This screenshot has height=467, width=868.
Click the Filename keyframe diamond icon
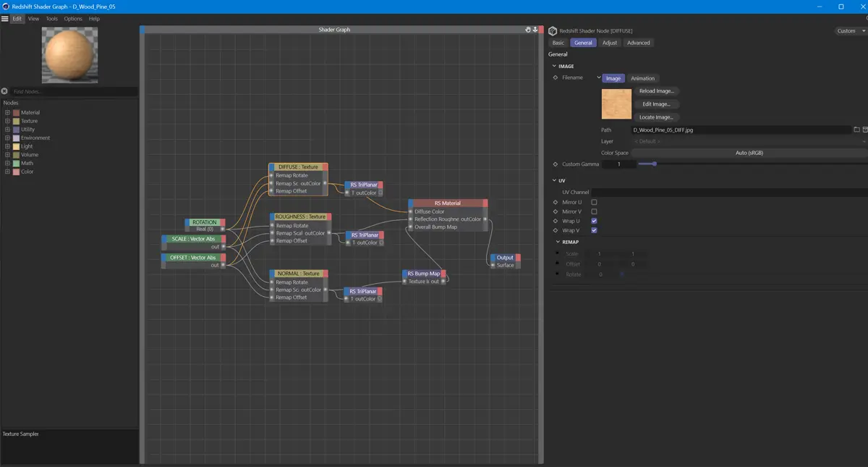tap(556, 77)
